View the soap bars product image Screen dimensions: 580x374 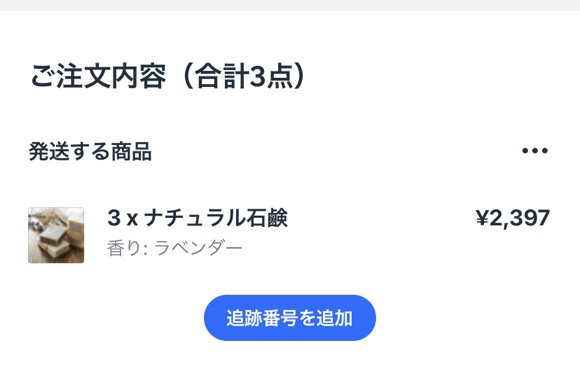click(x=56, y=235)
